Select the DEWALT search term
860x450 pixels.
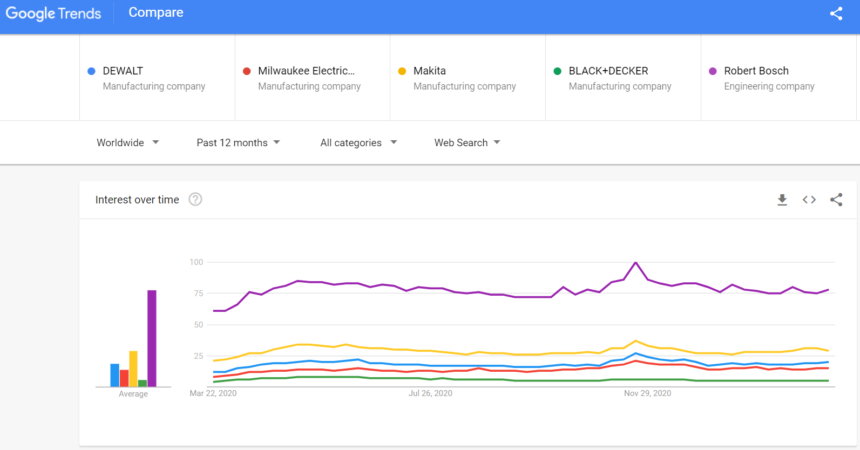tap(156, 78)
